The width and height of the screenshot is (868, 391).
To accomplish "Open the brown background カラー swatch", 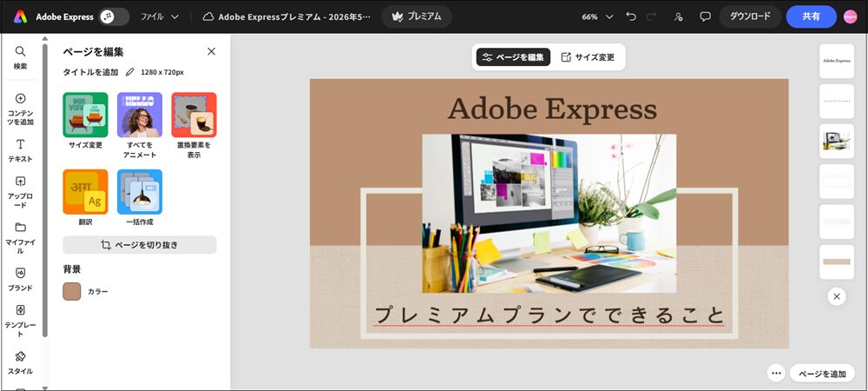I will pos(72,291).
